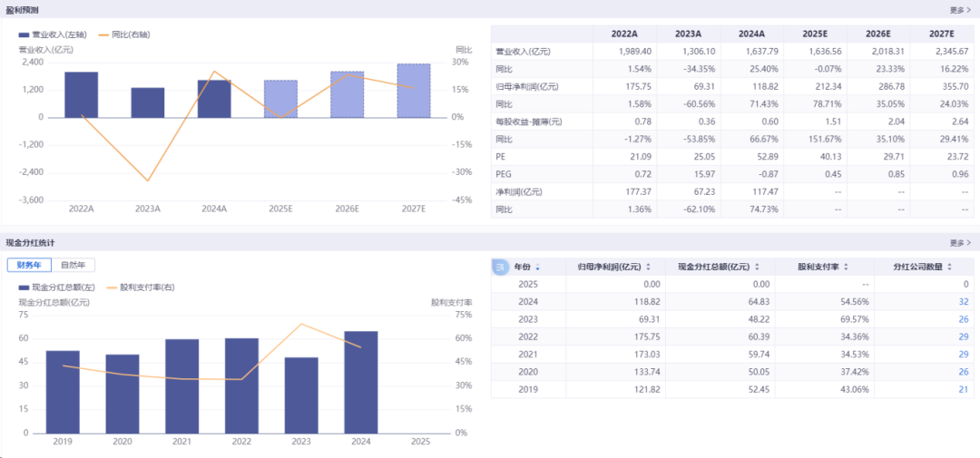Select the 2027E forecast bar in chart
The height and width of the screenshot is (458, 980).
(x=414, y=91)
